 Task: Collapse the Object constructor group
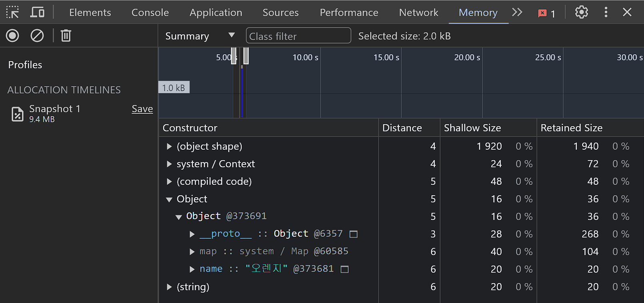[169, 199]
